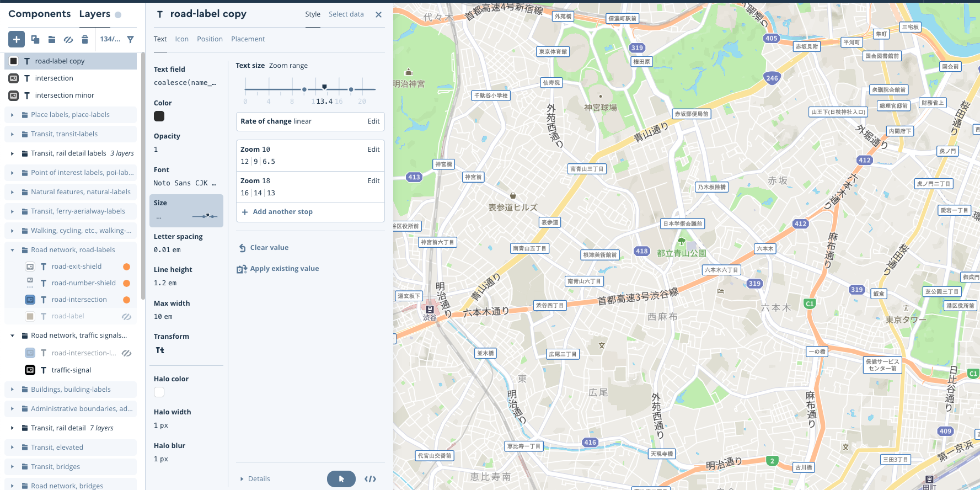This screenshot has height=490, width=980.
Task: Select the Style tab
Action: click(x=313, y=14)
